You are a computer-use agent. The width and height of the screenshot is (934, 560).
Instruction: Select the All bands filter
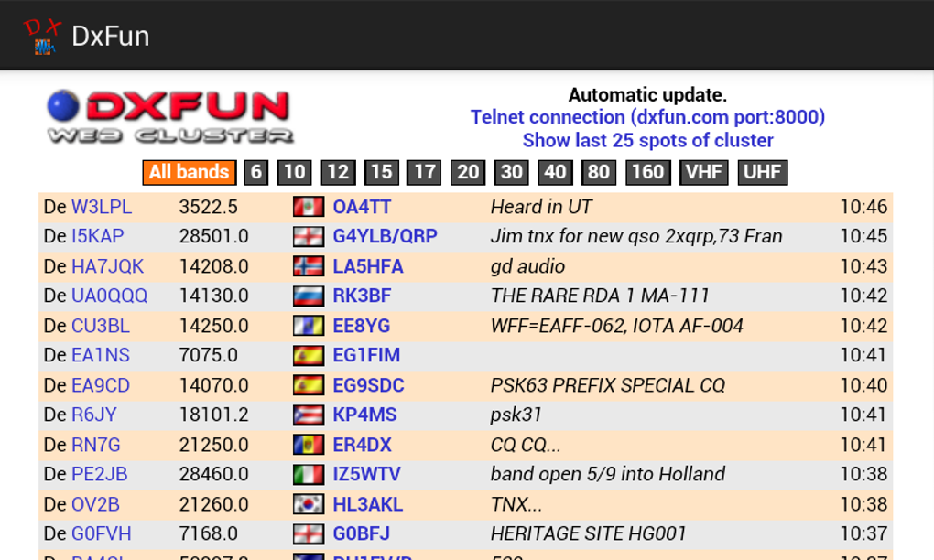(x=190, y=173)
